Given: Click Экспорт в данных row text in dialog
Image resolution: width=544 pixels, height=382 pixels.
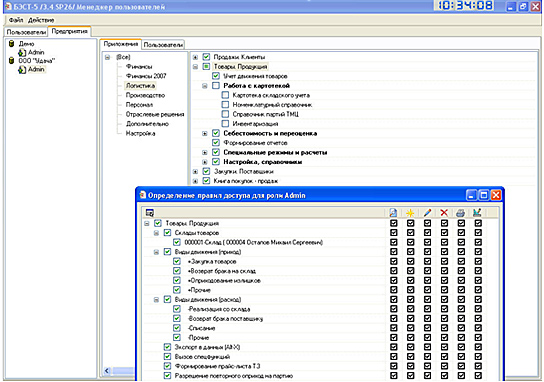Looking at the screenshot, I should click(207, 347).
